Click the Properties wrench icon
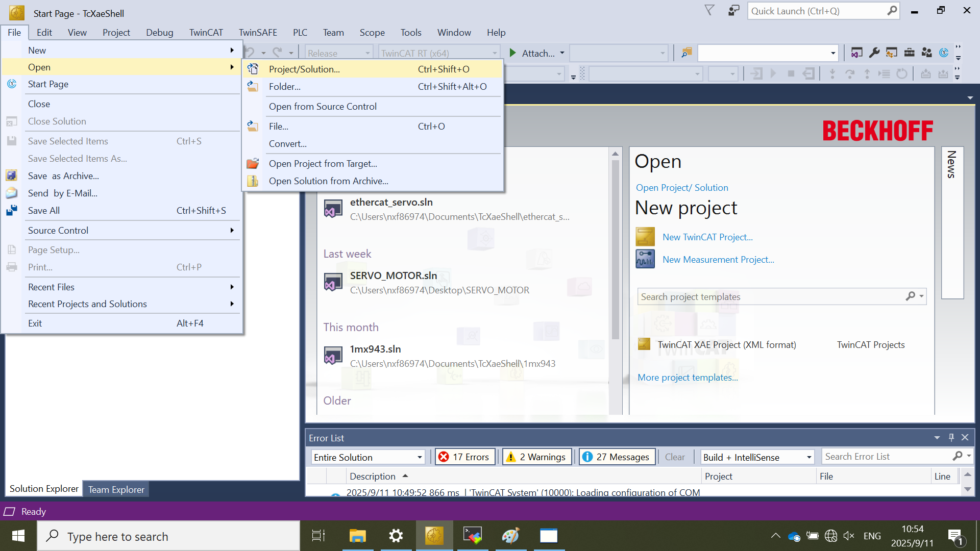This screenshot has width=980, height=551. [874, 53]
